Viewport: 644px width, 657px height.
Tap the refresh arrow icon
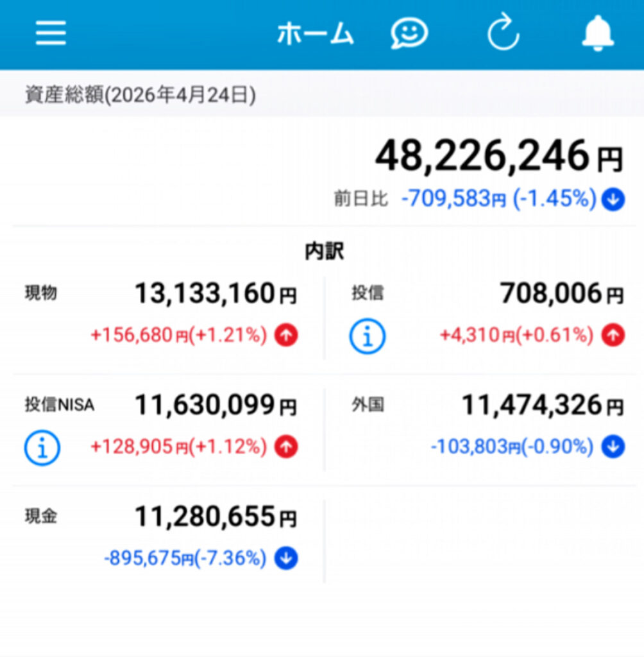click(503, 33)
